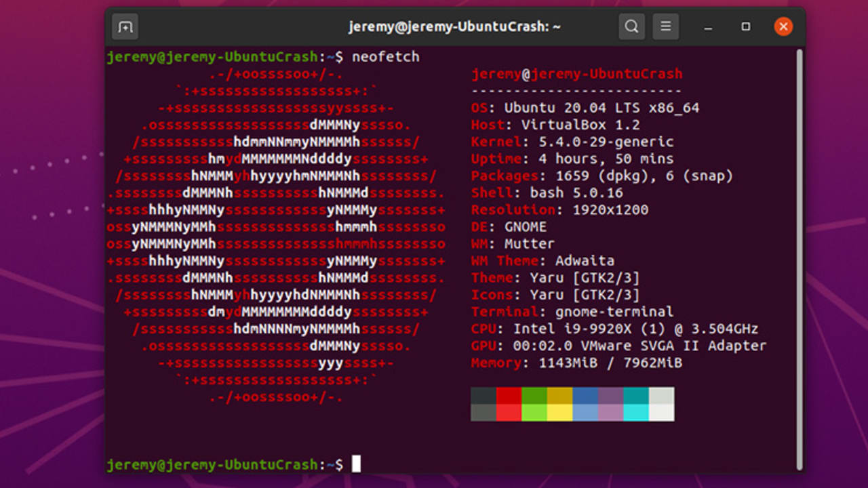Viewport: 868px width, 488px height.
Task: Click the dark blue color block in top row
Action: click(x=585, y=396)
